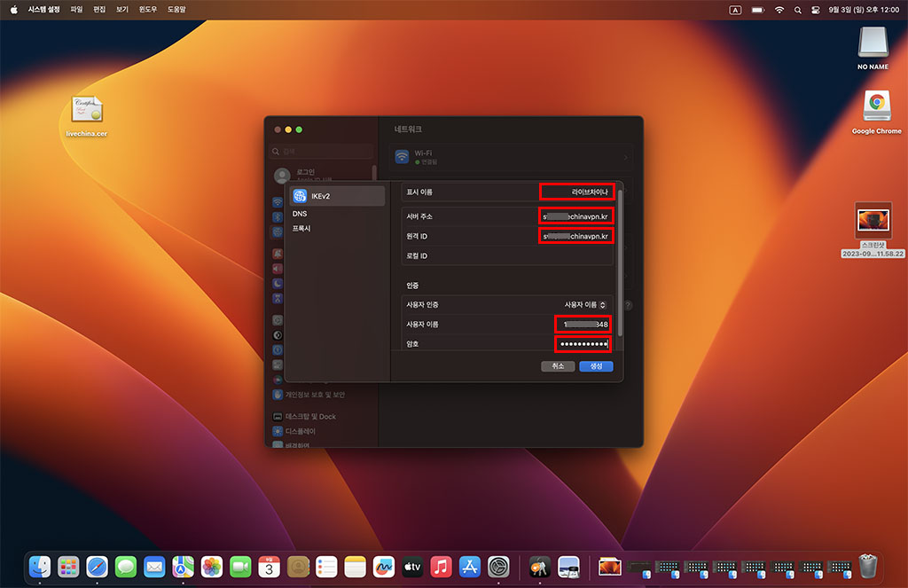Select 디스플레이 in the sidebar

(294, 432)
